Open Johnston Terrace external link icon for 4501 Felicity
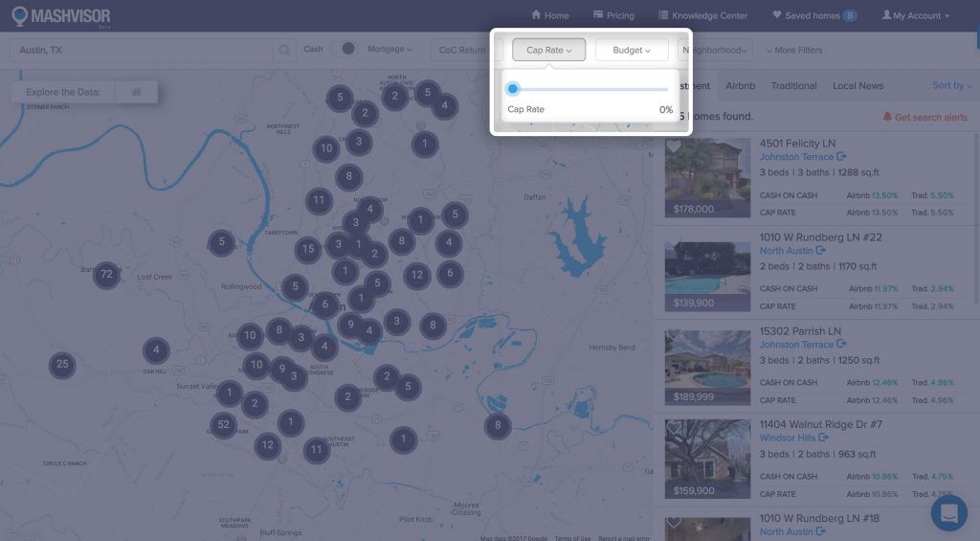980x541 pixels. tap(841, 157)
